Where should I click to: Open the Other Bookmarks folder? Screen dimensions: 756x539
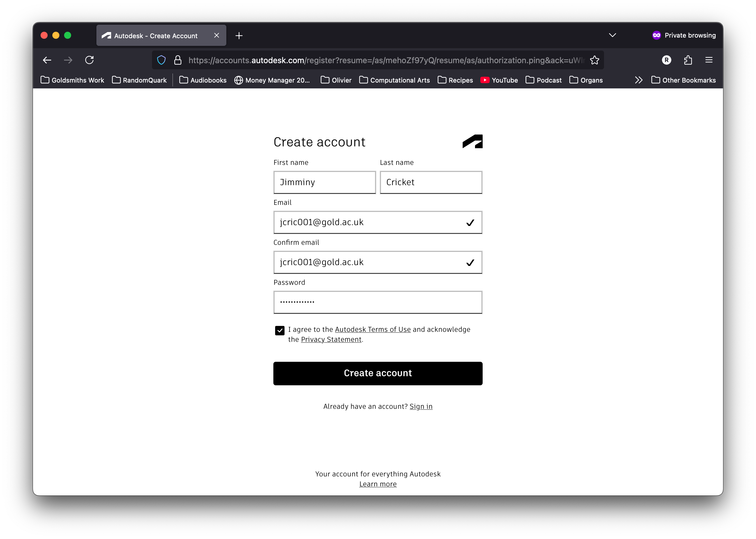coord(684,80)
